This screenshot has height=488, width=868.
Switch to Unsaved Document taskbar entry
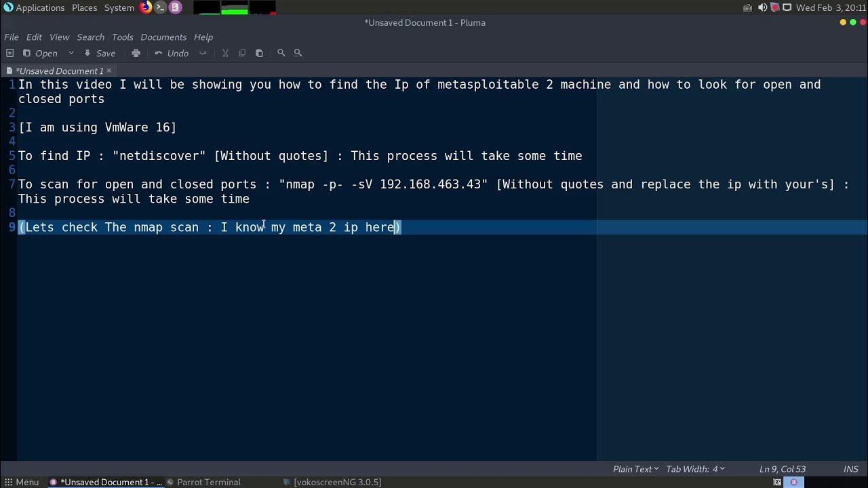[x=106, y=482]
